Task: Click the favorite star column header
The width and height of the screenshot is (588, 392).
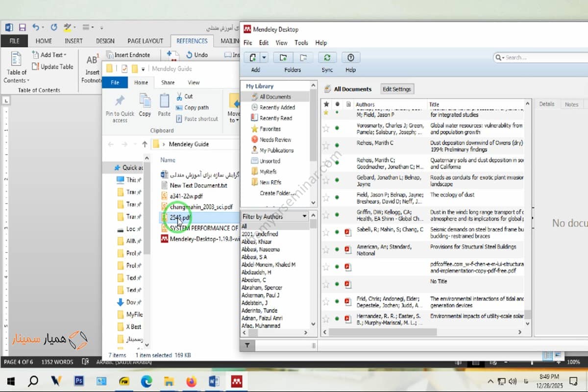Action: [326, 104]
